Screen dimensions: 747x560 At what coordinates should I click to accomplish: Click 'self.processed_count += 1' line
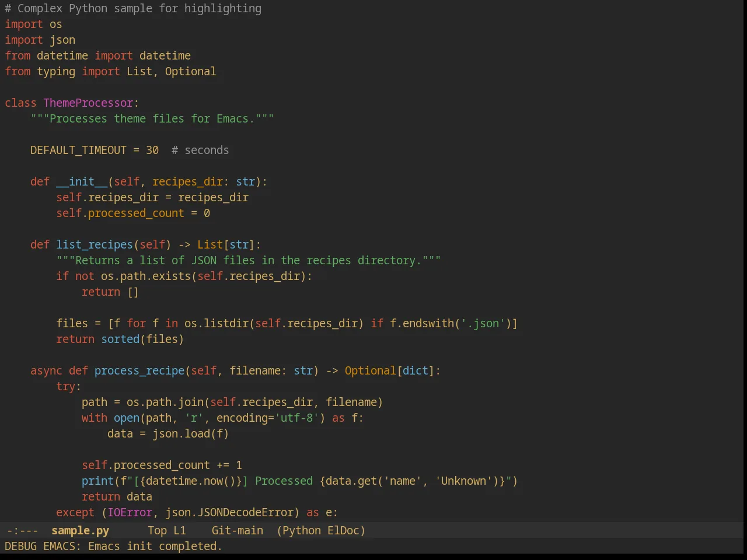162,466
